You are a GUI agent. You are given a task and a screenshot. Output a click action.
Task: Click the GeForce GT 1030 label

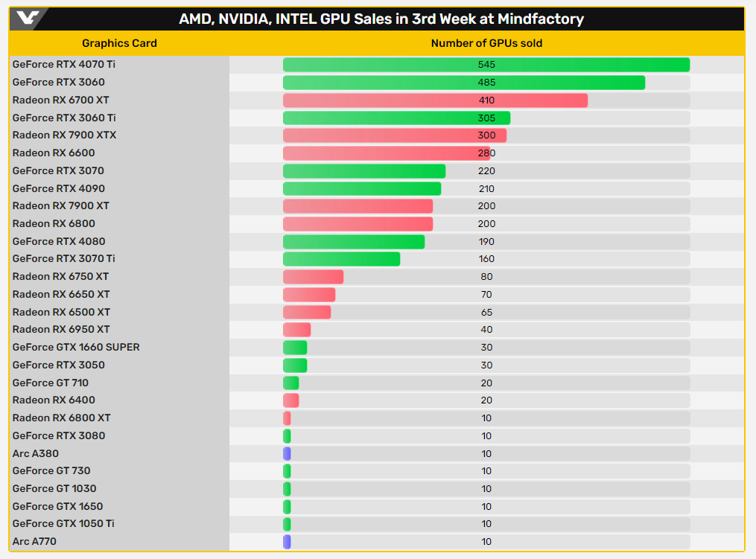pyautogui.click(x=54, y=489)
